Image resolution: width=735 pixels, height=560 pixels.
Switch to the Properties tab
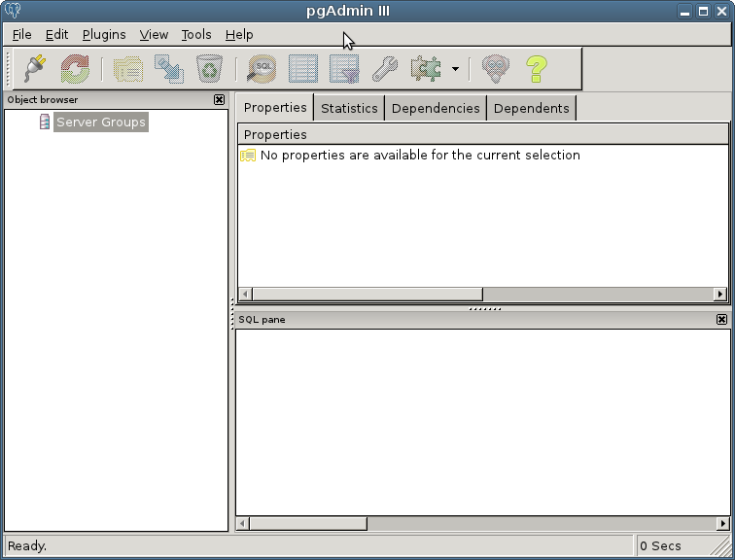275,107
